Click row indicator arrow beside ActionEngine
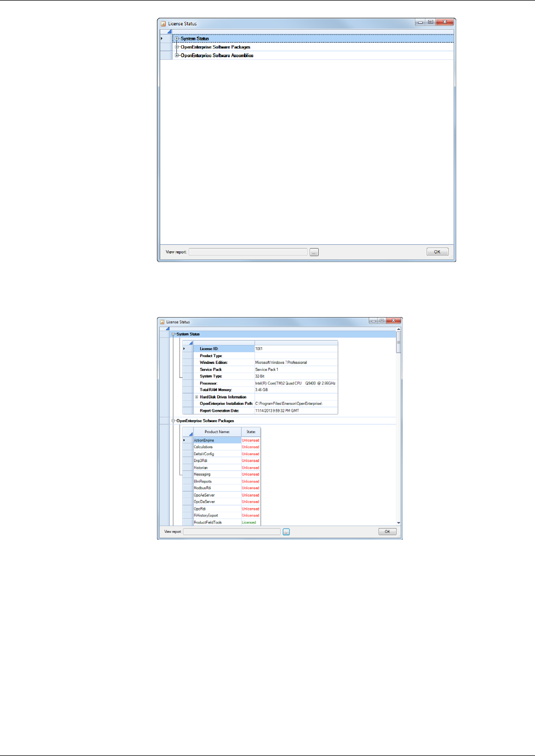The height and width of the screenshot is (756, 535). click(184, 441)
